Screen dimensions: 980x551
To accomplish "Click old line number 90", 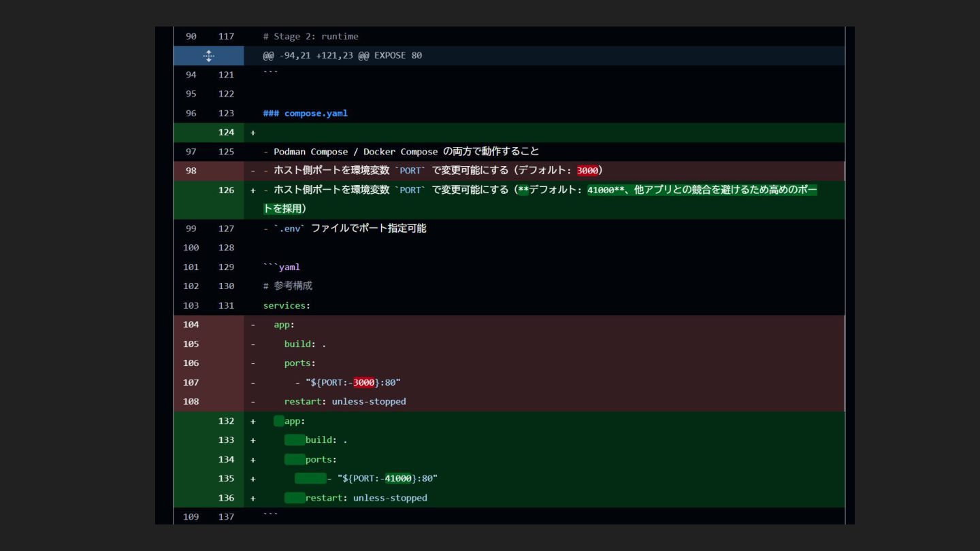I will tap(191, 36).
